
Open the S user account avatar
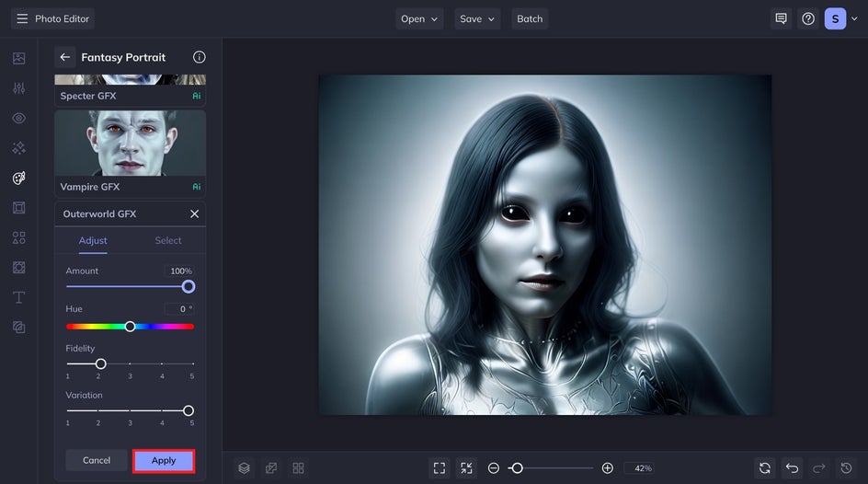pos(835,18)
